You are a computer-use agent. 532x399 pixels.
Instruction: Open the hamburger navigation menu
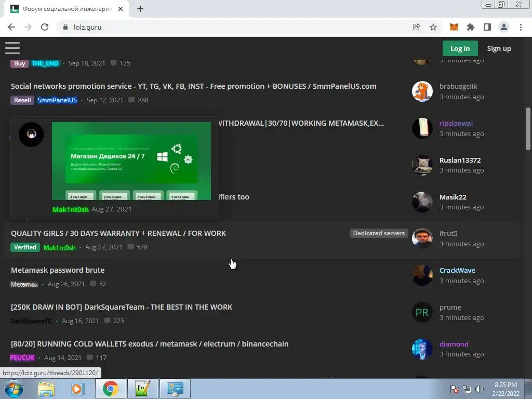point(12,48)
